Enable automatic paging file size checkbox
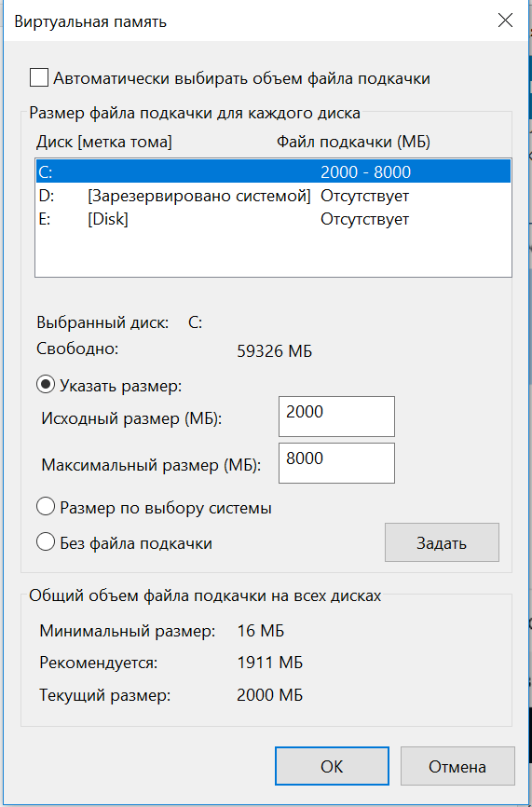The width and height of the screenshot is (532, 807). pyautogui.click(x=40, y=79)
